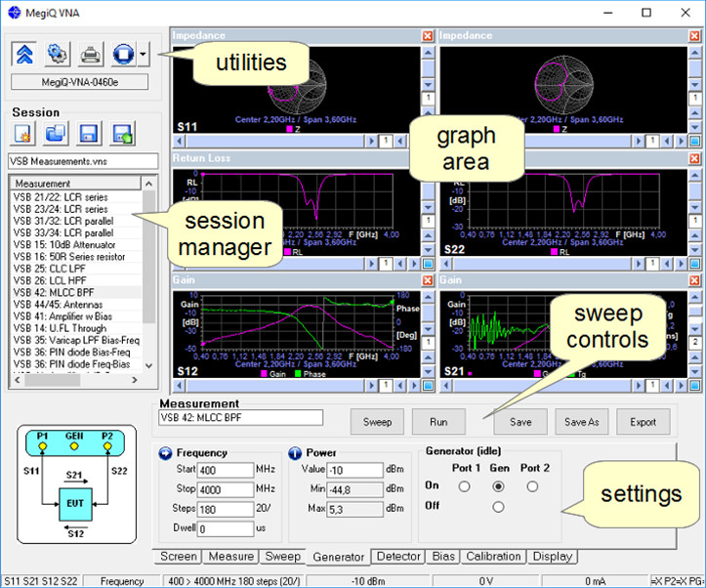Click the Export button
Viewport: 706px width, 588px height.
click(x=643, y=422)
